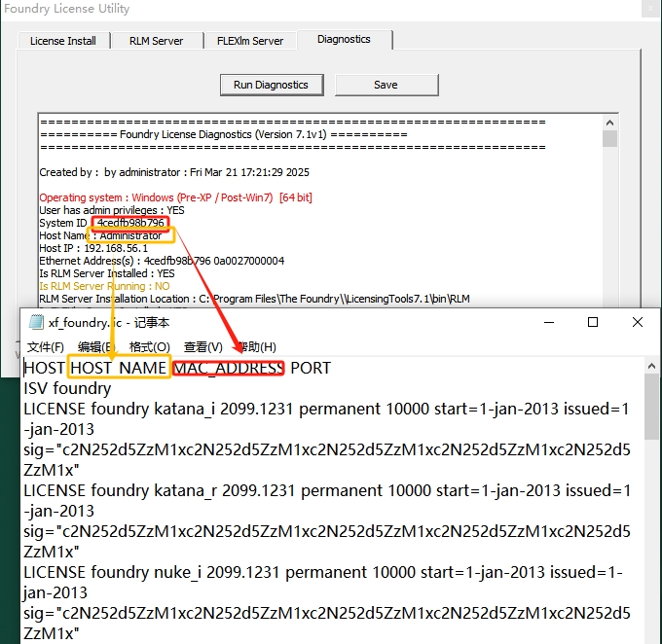662x644 pixels.
Task: Open the Notepad window icon menu
Action: pyautogui.click(x=36, y=323)
